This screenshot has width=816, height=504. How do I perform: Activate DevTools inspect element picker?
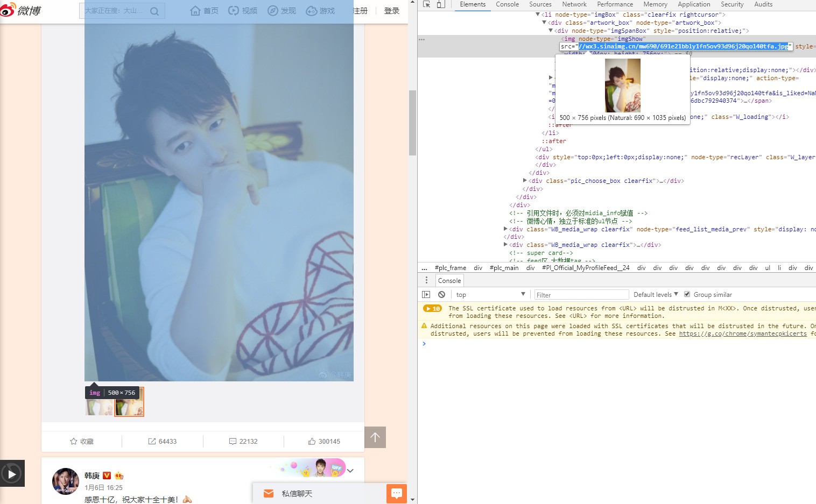(427, 4)
